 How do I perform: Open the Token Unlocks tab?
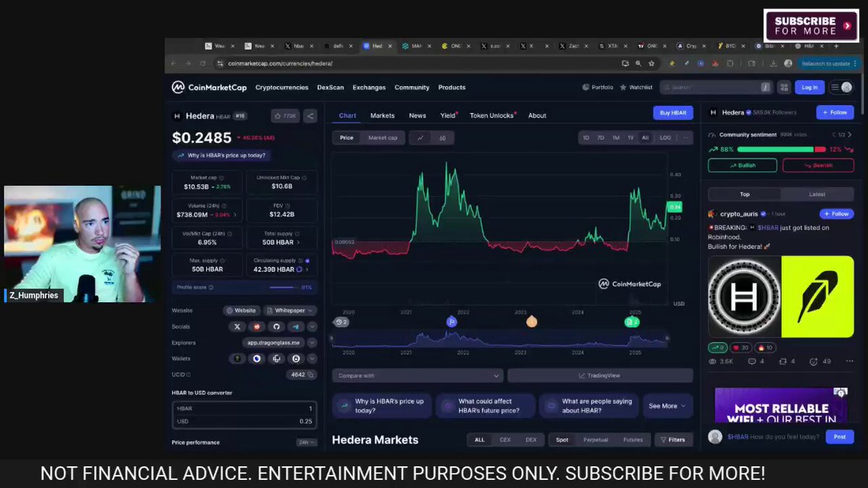[x=493, y=116]
